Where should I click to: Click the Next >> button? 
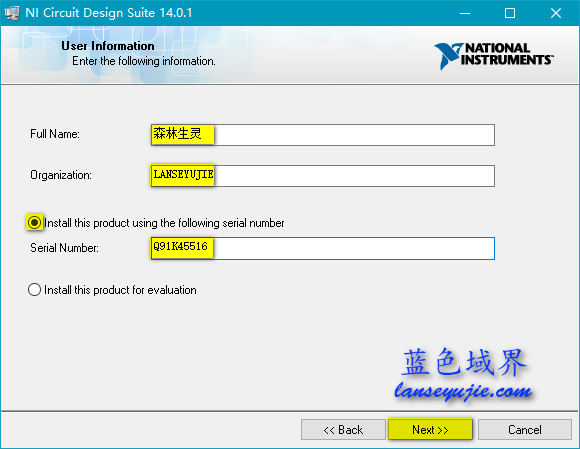[x=431, y=429]
